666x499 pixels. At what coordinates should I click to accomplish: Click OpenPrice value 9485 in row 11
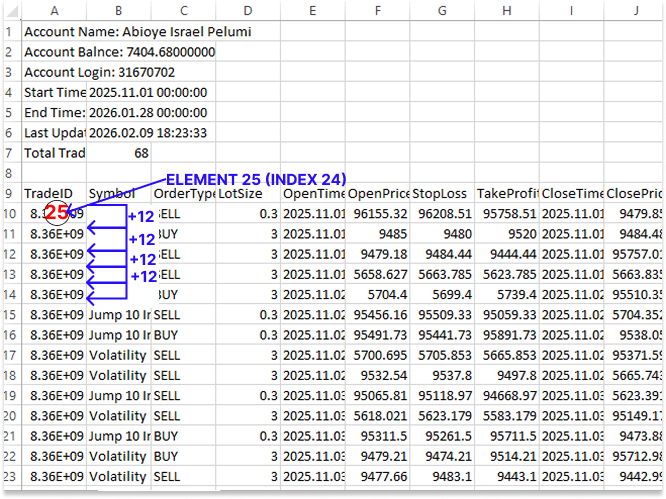pyautogui.click(x=378, y=234)
